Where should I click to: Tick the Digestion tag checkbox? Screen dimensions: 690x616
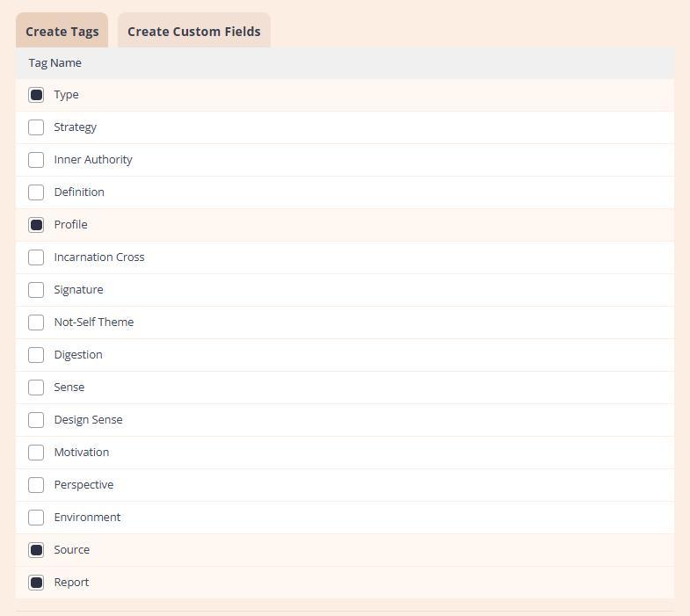coord(36,355)
